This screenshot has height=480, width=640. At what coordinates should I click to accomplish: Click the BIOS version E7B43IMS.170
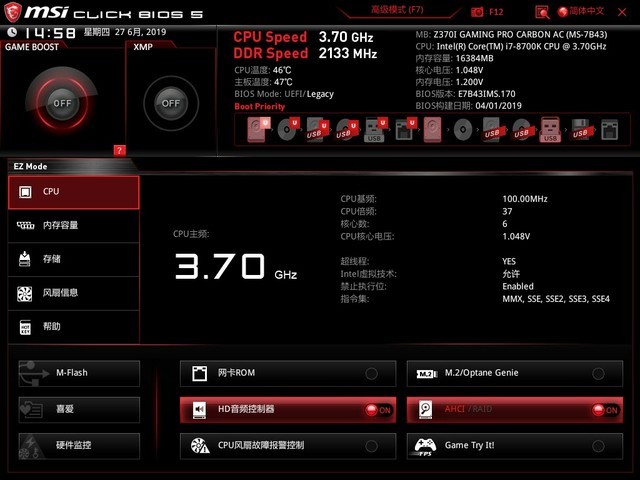(487, 94)
